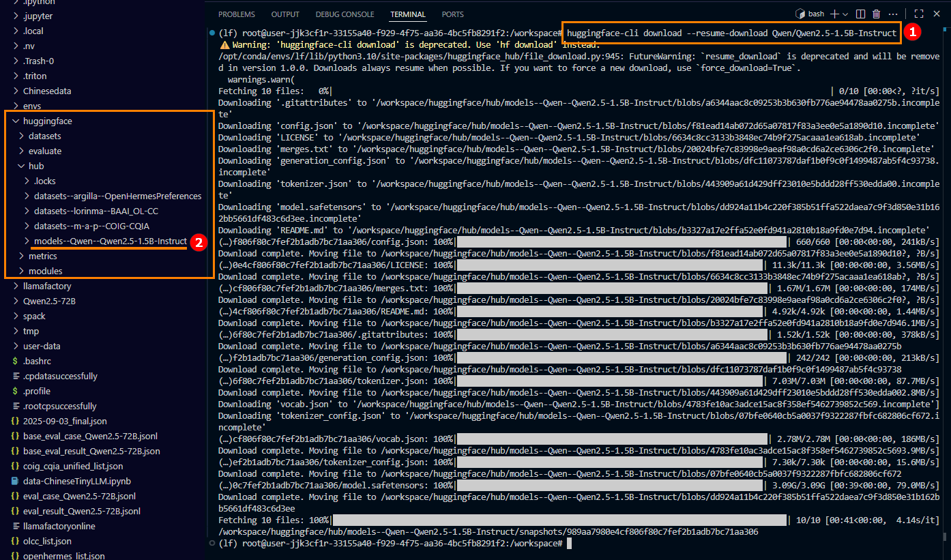Open the .bashrc file

pyautogui.click(x=37, y=361)
